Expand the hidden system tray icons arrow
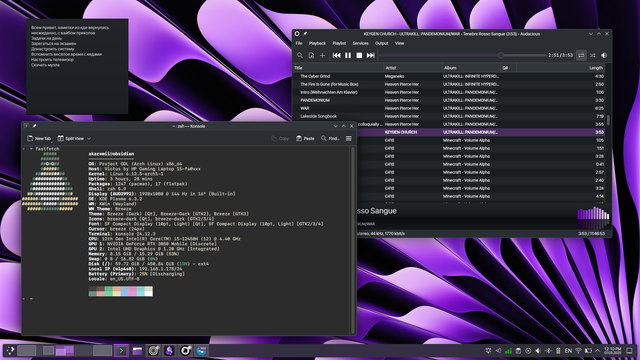This screenshot has width=640, height=360. click(x=598, y=351)
